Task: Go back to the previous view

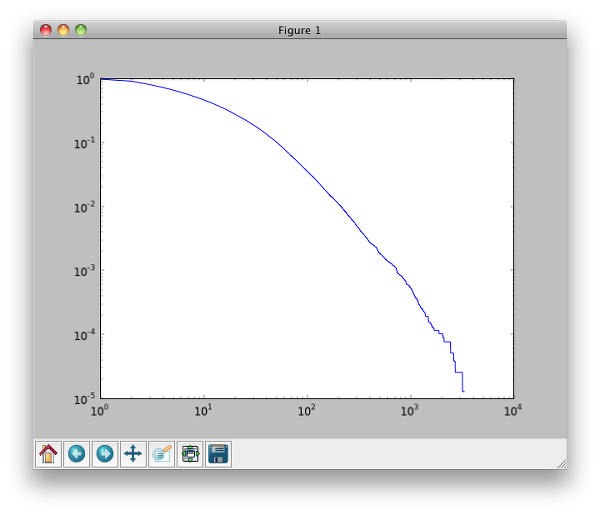Action: tap(77, 454)
